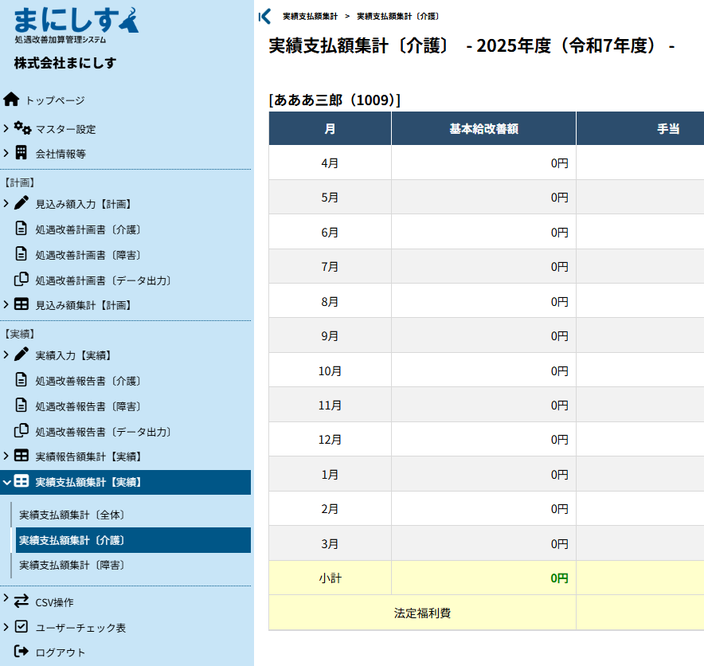Click the 7月 row cell
The image size is (704, 666).
click(x=330, y=266)
